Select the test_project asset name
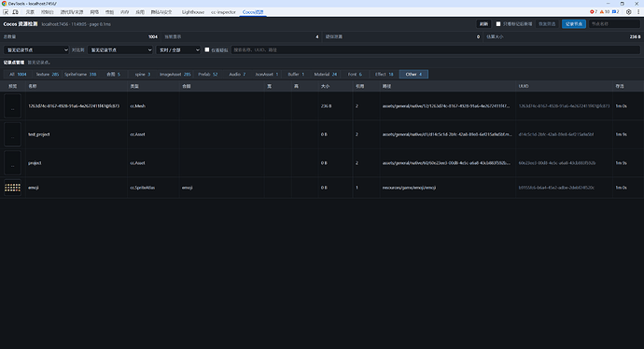Viewport: 644px width, 349px height. pos(38,134)
